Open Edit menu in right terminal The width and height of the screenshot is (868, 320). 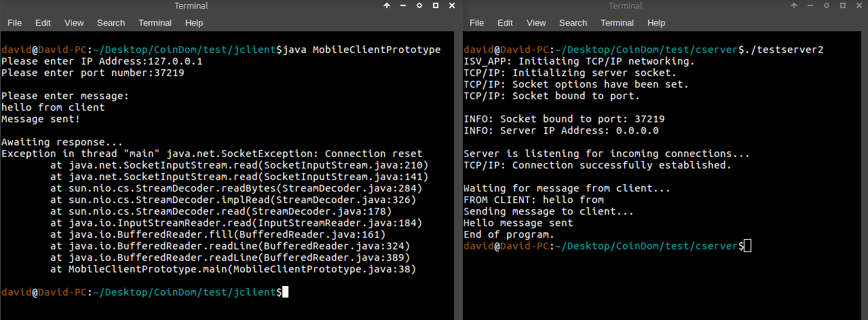pyautogui.click(x=506, y=22)
